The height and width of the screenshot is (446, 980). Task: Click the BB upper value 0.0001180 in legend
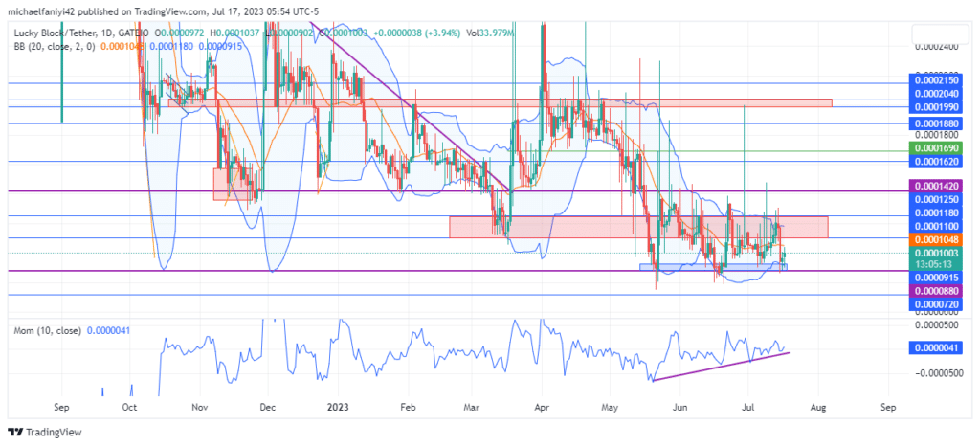click(x=170, y=46)
